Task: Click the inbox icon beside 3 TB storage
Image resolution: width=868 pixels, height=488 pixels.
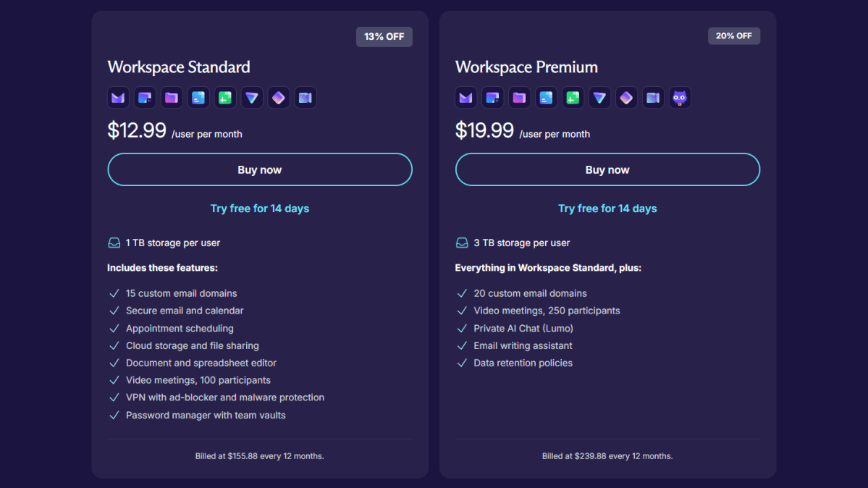Action: (462, 243)
